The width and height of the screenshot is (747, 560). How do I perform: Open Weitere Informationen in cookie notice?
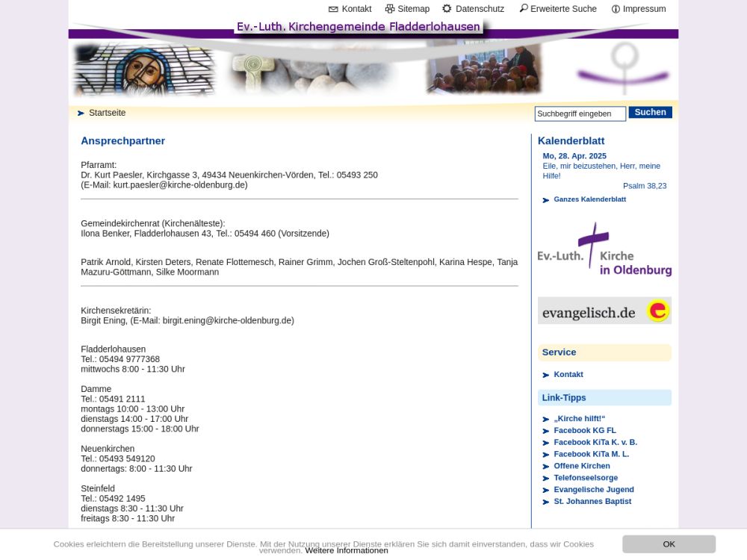pyautogui.click(x=347, y=550)
